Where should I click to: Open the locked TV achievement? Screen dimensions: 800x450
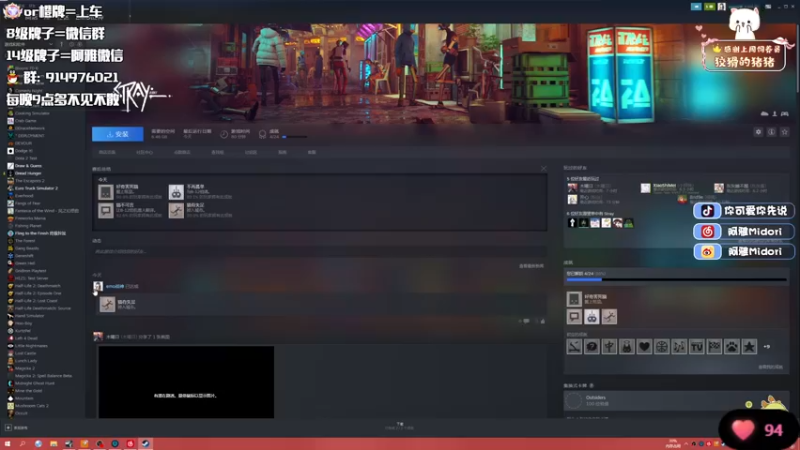696,347
